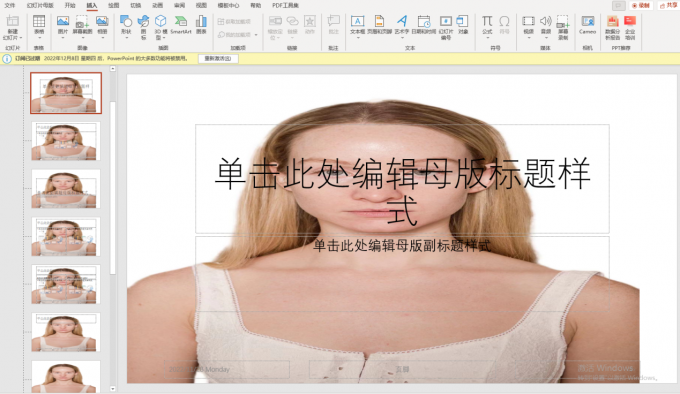Switch to the 绘图 (Draw) tab

click(114, 6)
